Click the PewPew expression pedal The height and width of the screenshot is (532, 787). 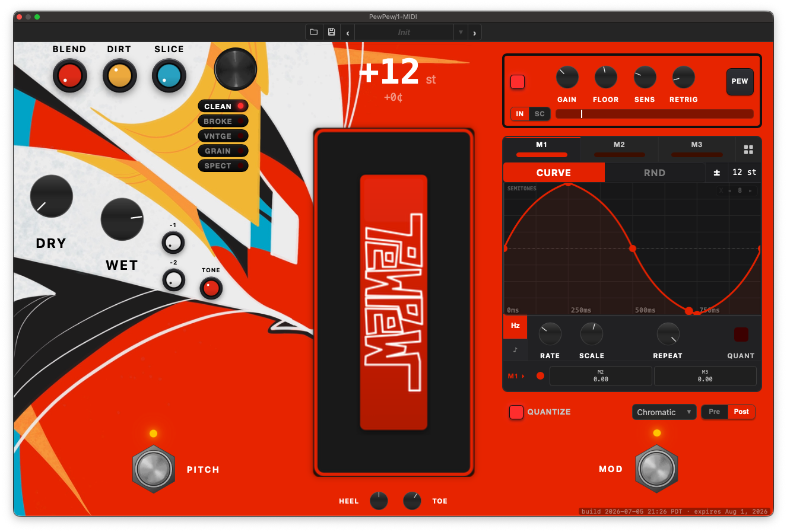pos(393,302)
